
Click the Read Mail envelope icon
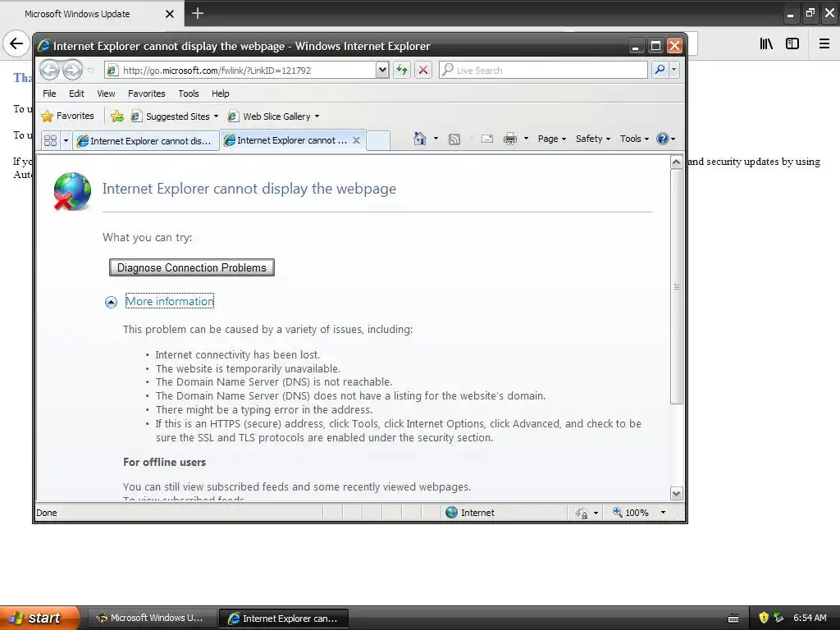click(x=487, y=139)
